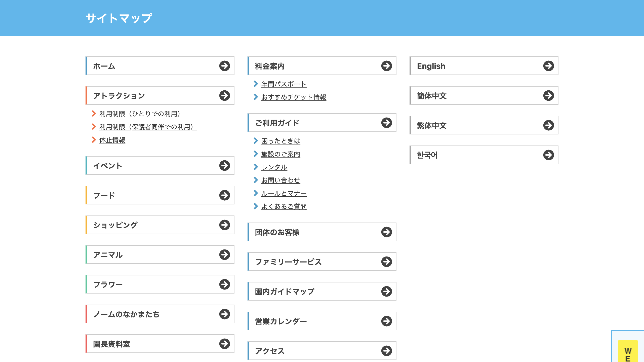
Task: Click the chevron before 年間パスポート
Action: tap(256, 84)
